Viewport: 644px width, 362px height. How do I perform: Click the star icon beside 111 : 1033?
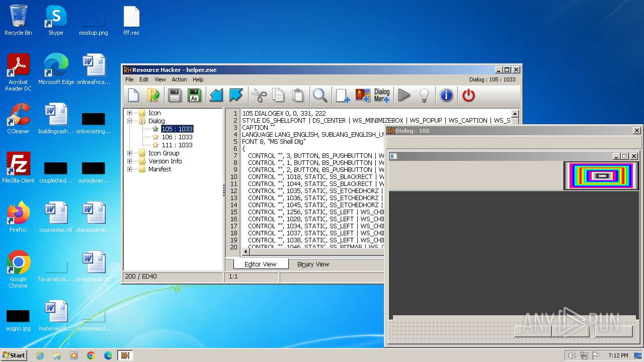coord(155,145)
